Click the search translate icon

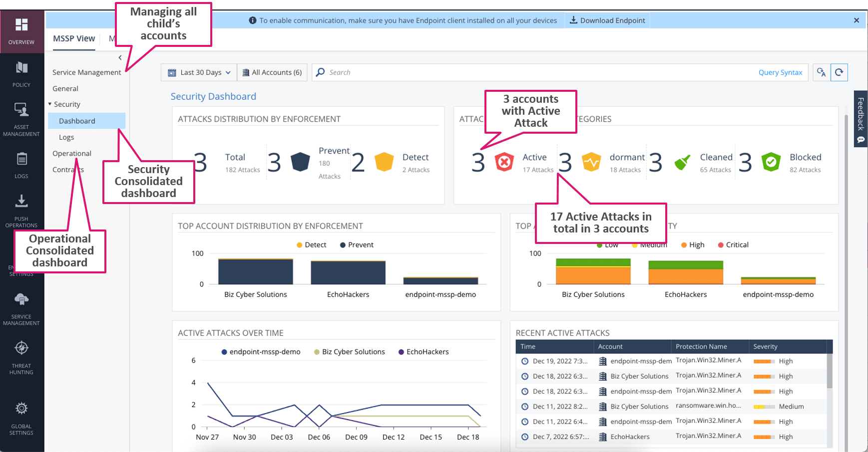coord(821,72)
